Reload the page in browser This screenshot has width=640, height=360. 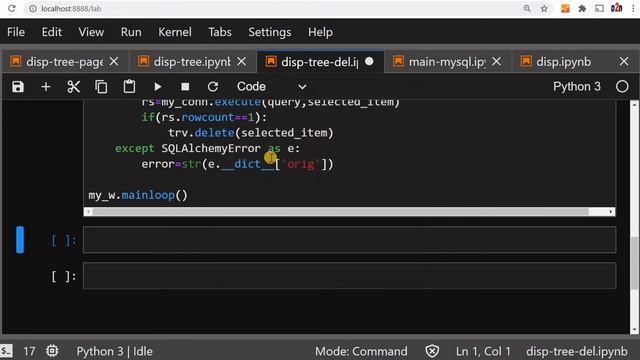coord(11,8)
